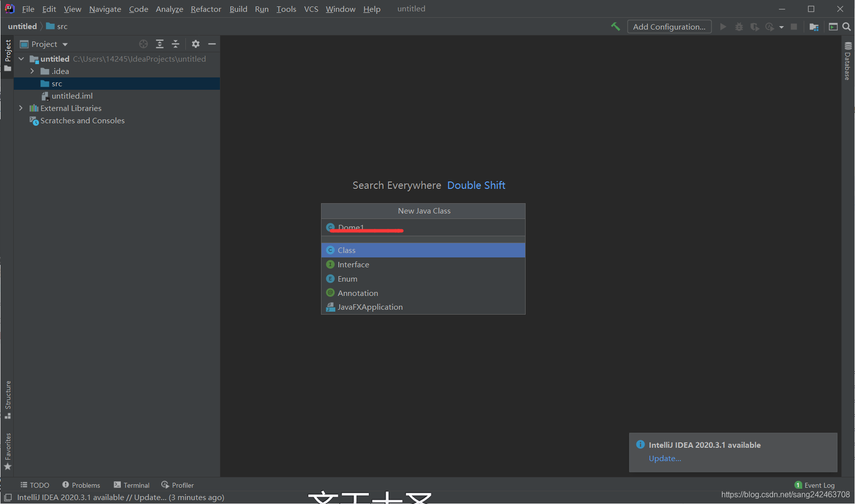Click the info icon in update notification
The height and width of the screenshot is (504, 855).
pos(641,444)
